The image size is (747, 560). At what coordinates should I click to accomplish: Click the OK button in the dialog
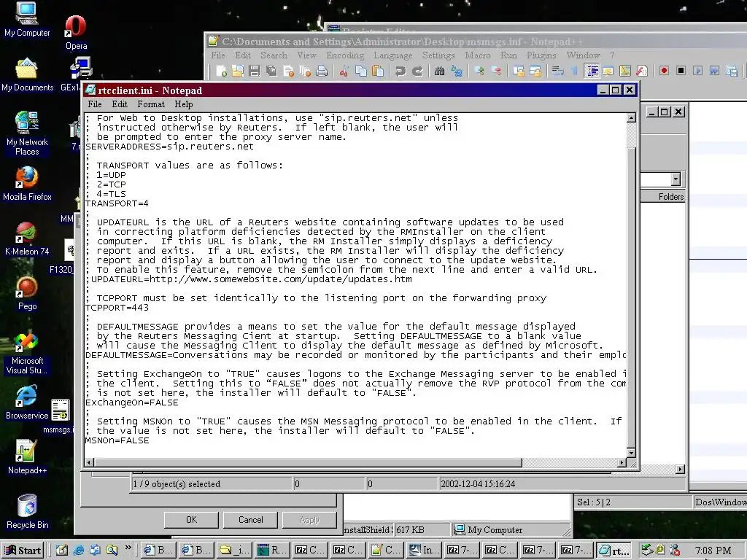pyautogui.click(x=191, y=519)
